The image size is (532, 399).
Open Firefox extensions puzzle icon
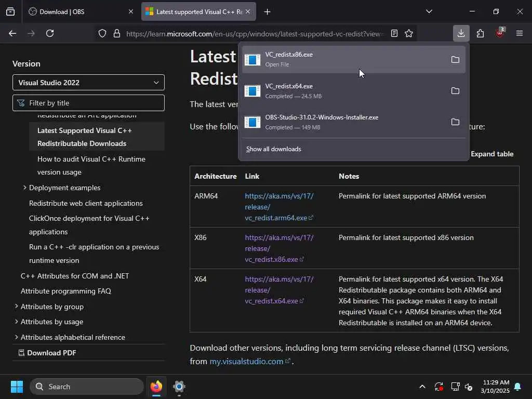[x=480, y=33]
